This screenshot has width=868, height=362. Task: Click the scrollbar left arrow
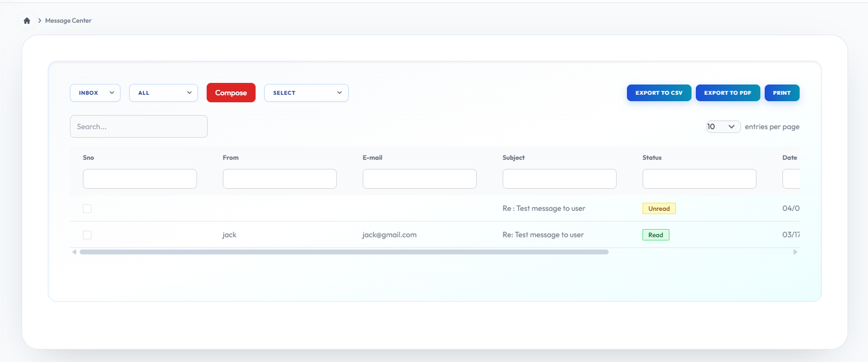point(74,252)
